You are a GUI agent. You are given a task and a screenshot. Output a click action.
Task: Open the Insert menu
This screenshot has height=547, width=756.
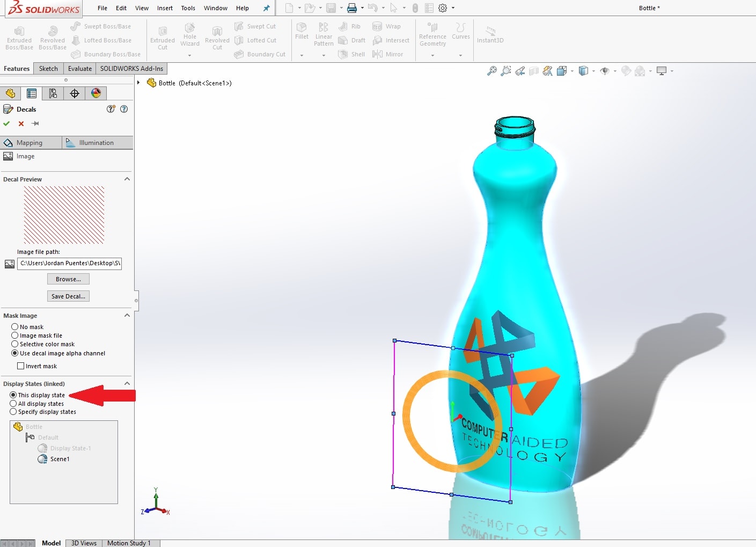click(x=165, y=8)
